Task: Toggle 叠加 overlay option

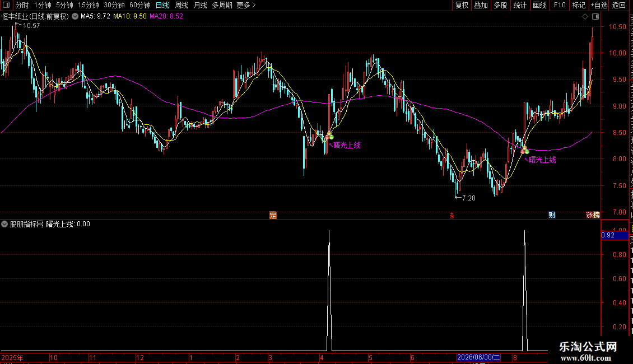Action: 481,5
